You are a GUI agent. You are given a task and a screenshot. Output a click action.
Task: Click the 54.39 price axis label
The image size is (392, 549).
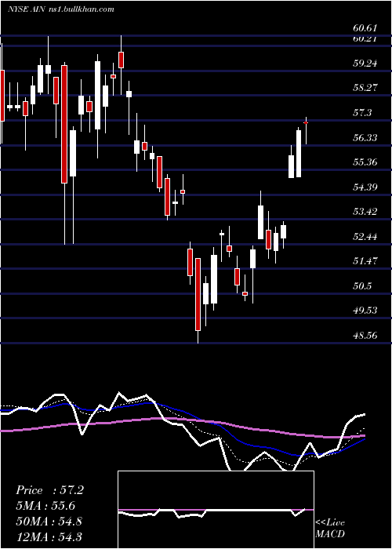coord(365,187)
